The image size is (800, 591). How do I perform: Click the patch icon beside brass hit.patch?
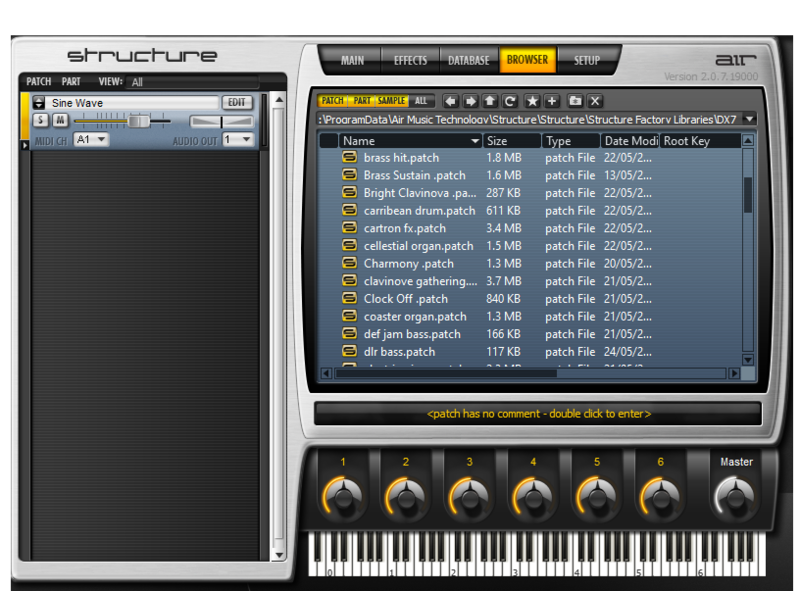coord(349,157)
